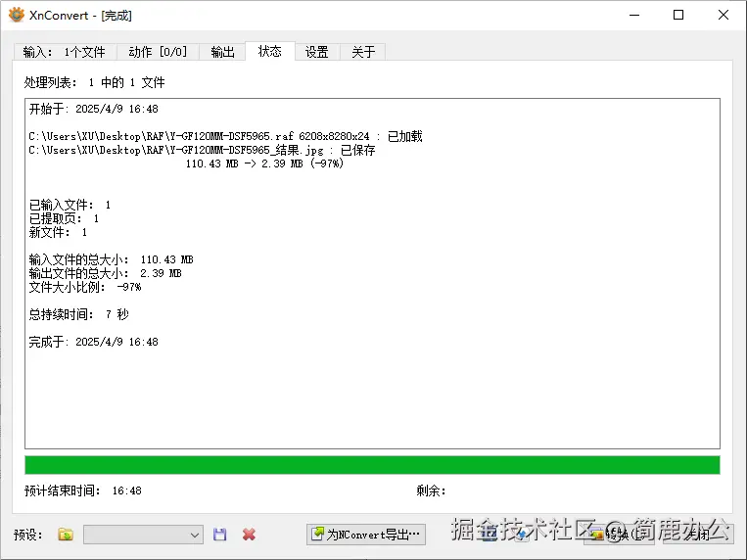Click the 为NConvert导出 button
The image size is (747, 560).
pyautogui.click(x=366, y=535)
